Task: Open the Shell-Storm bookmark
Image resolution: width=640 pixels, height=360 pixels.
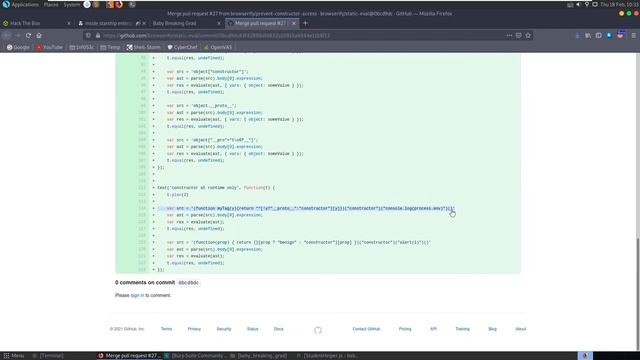Action: pyautogui.click(x=143, y=47)
